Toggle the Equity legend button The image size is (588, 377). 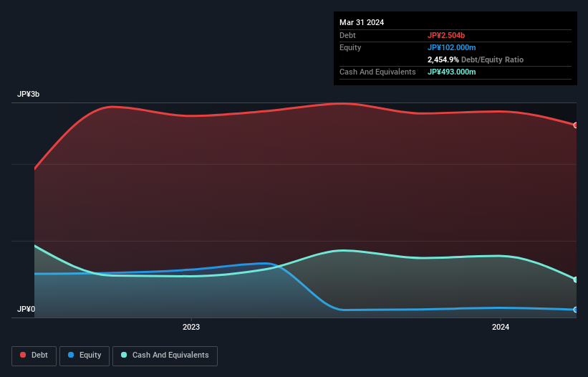tap(85, 355)
